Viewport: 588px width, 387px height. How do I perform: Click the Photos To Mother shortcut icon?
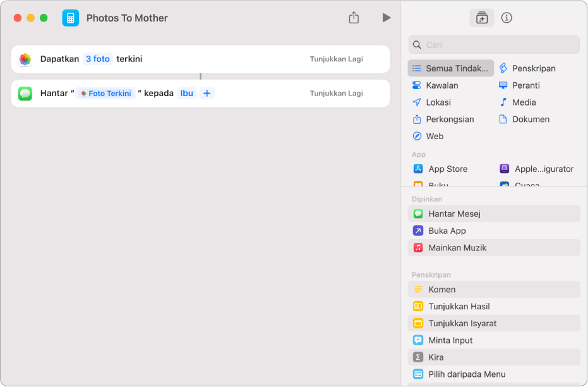tap(71, 18)
